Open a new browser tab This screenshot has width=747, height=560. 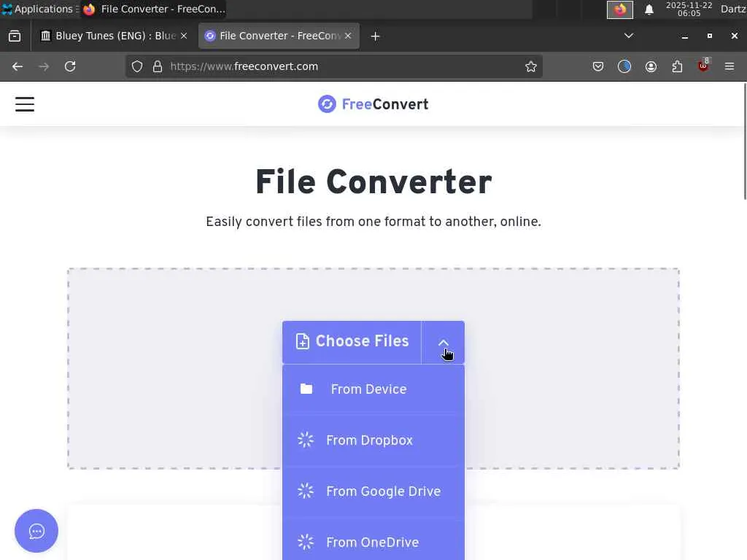point(376,36)
